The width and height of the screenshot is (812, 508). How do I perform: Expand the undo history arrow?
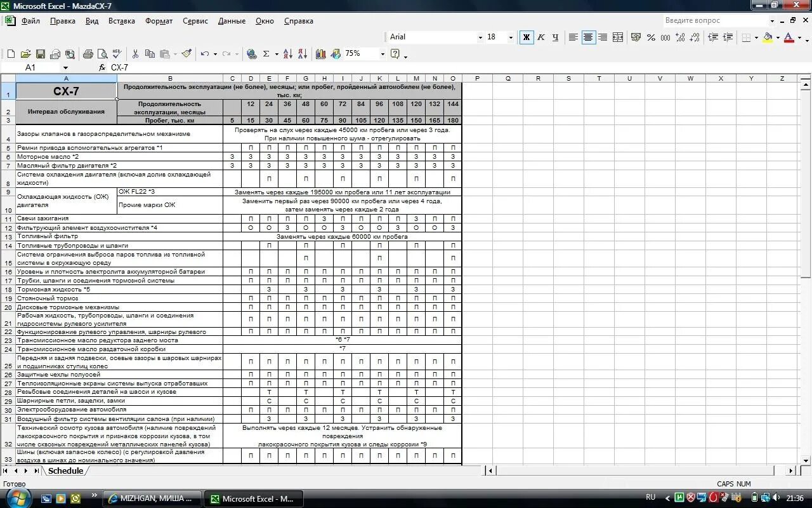[215, 54]
